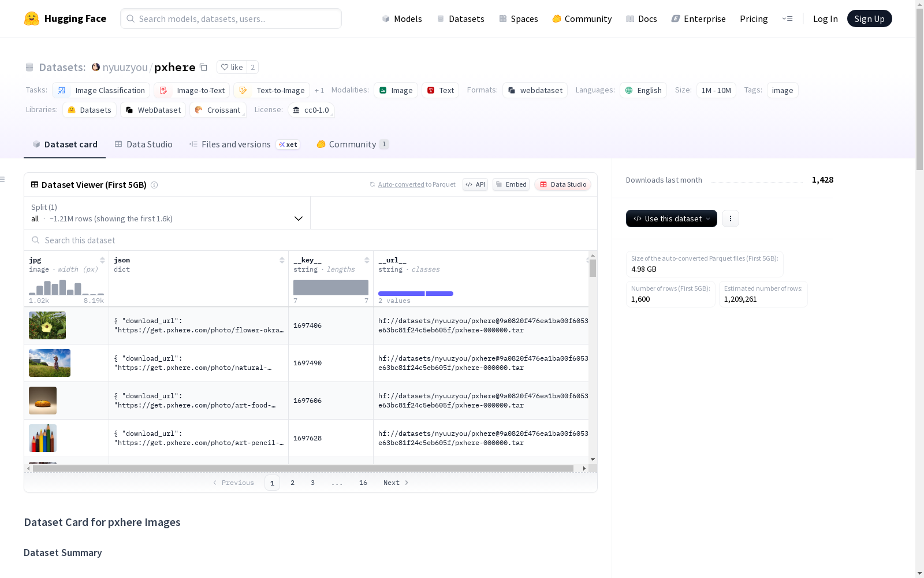Viewport: 924px width, 578px height.
Task: Click the table's horizontal scrollbar
Action: tap(303, 468)
